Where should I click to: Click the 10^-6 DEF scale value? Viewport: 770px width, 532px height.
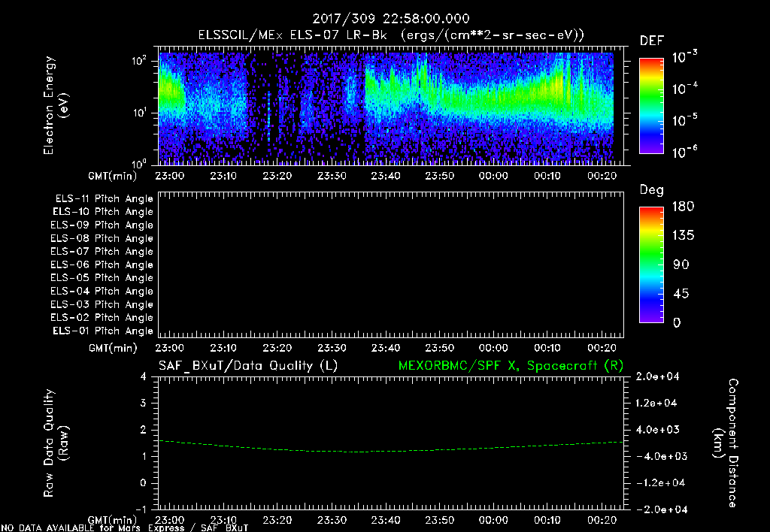[x=684, y=152]
